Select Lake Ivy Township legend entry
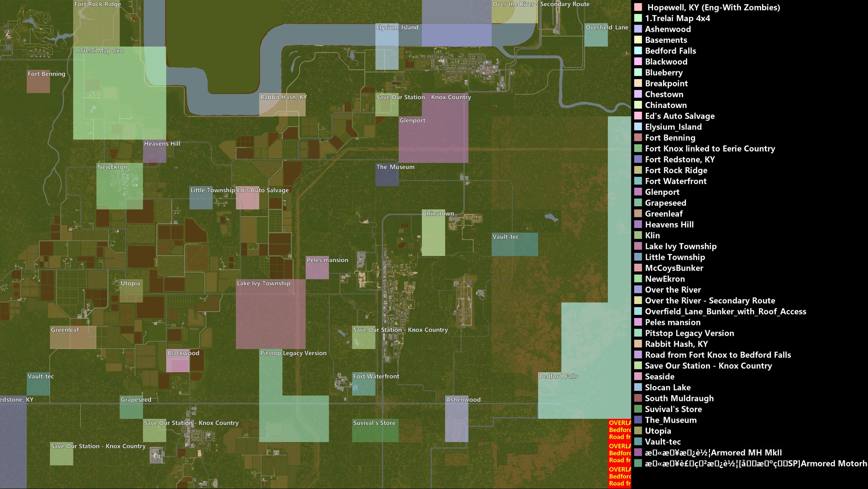Viewport: 868px width, 489px height. pyautogui.click(x=680, y=246)
